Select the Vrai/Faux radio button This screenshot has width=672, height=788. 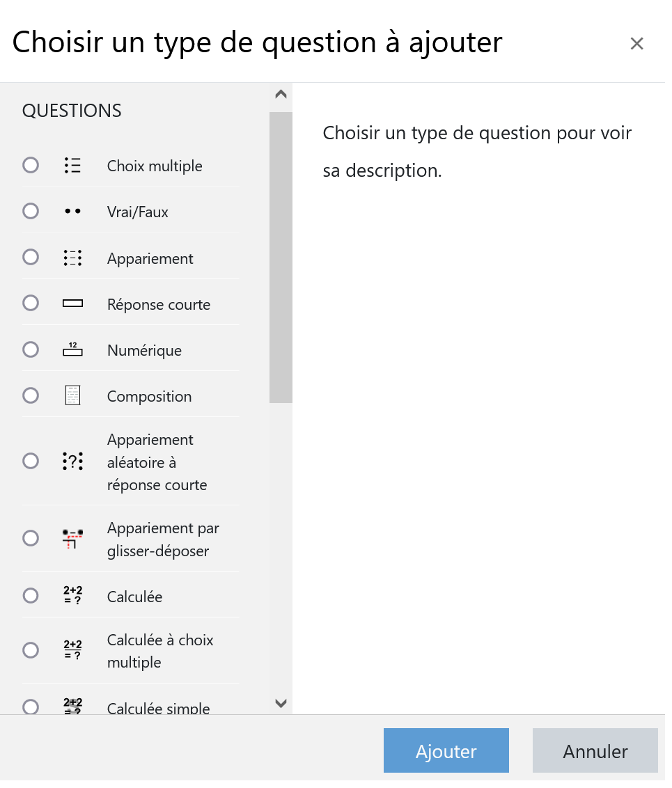pyautogui.click(x=31, y=213)
